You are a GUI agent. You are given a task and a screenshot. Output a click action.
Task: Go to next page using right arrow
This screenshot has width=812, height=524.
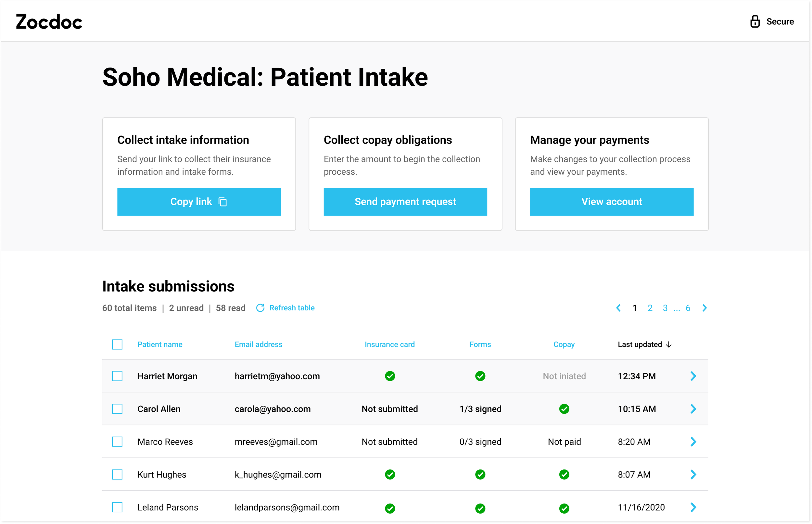tap(704, 308)
